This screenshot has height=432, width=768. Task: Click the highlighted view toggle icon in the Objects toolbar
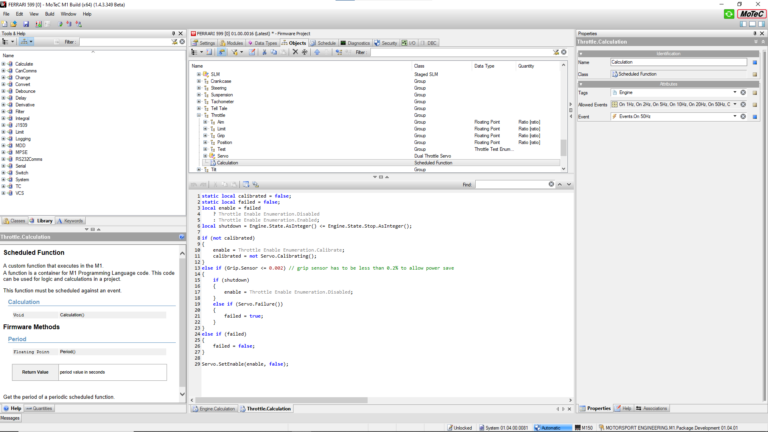222,52
